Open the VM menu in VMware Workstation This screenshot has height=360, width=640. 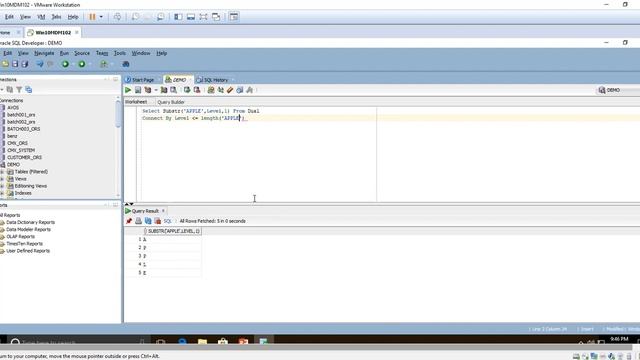[x=41, y=17]
